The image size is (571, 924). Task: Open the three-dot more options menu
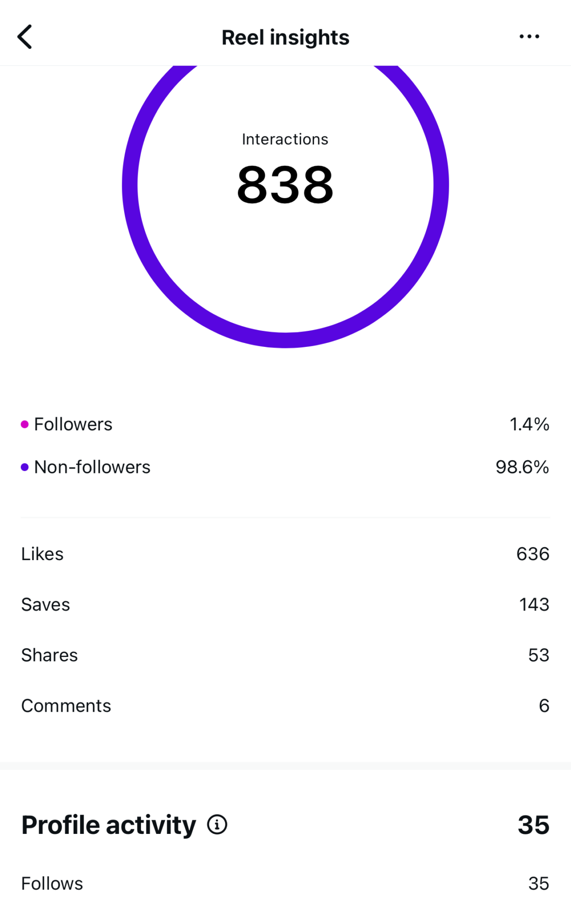(529, 37)
